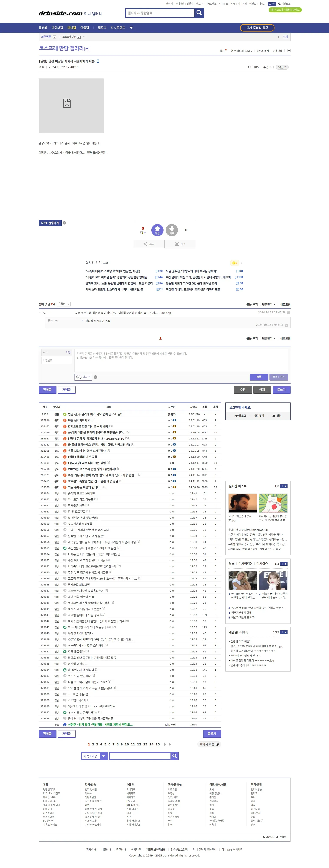The height and width of the screenshot is (868, 329).
Task: Switch to 디시미디어 tab in sidebar
Action: 245,564
